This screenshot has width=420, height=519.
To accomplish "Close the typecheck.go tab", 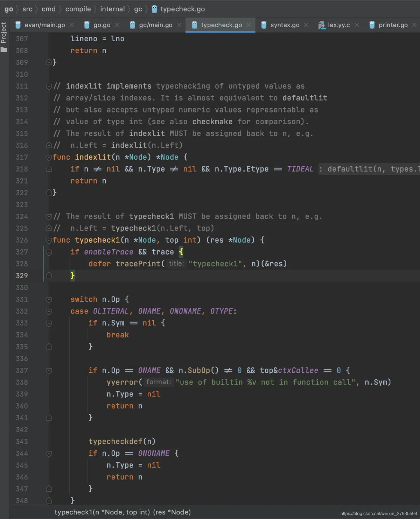I will click(248, 25).
